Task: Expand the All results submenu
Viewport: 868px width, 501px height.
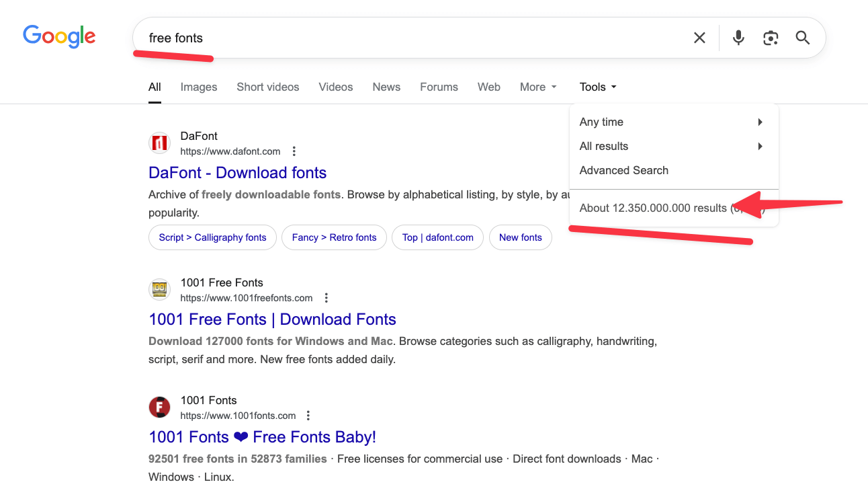Action: pos(674,146)
